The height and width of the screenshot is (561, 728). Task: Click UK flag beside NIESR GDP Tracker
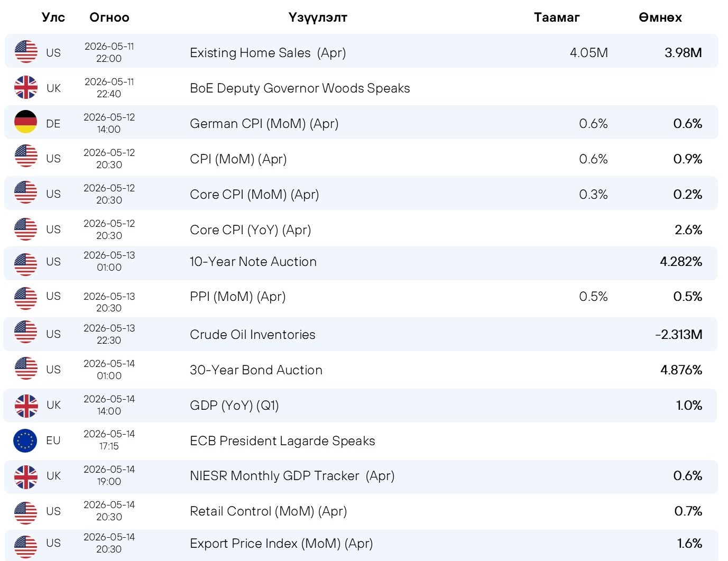pyautogui.click(x=26, y=476)
